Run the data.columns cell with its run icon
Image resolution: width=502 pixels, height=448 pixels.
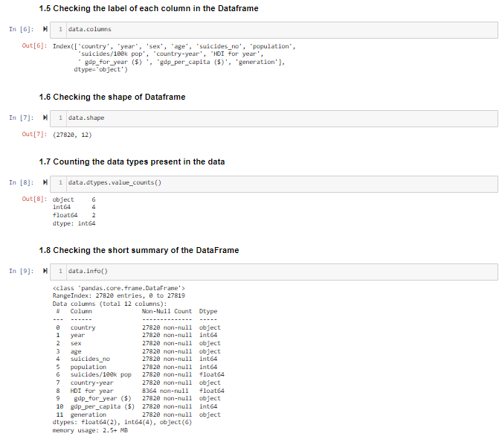click(x=46, y=29)
